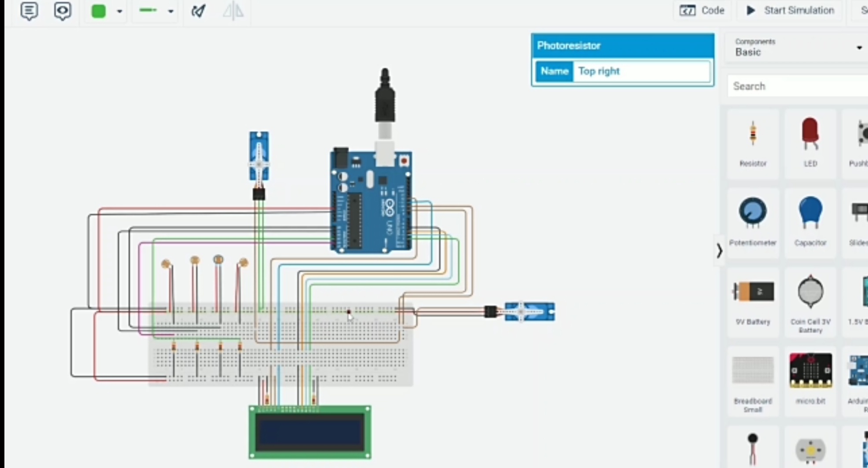Click the green wire color swatch
This screenshot has width=868, height=468.
coord(99,11)
